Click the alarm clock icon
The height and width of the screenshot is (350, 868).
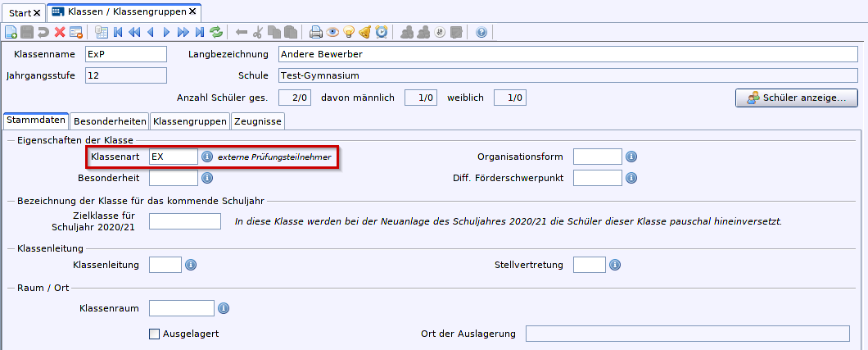coord(382,32)
